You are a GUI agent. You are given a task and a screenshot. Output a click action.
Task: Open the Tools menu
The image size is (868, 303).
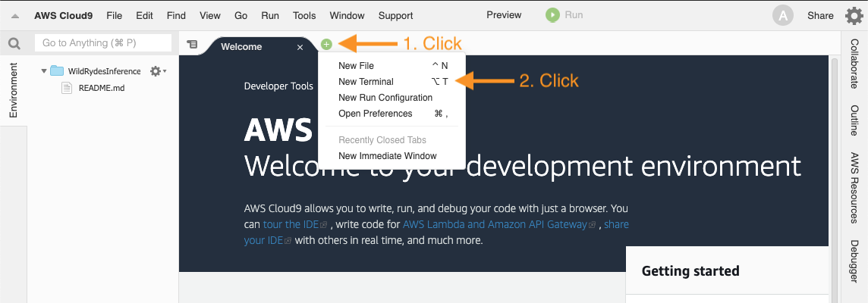[x=304, y=15]
